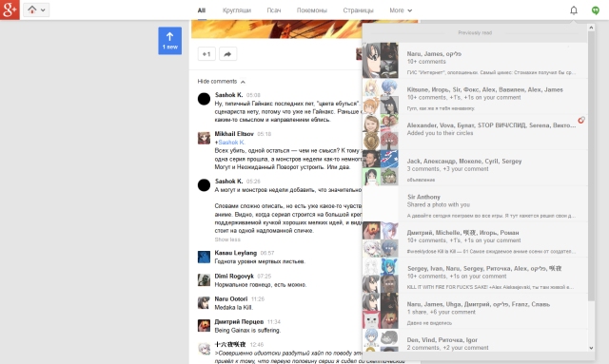
Task: Click the 11:34 timestamp on Перцев's comment
Action: (x=274, y=322)
